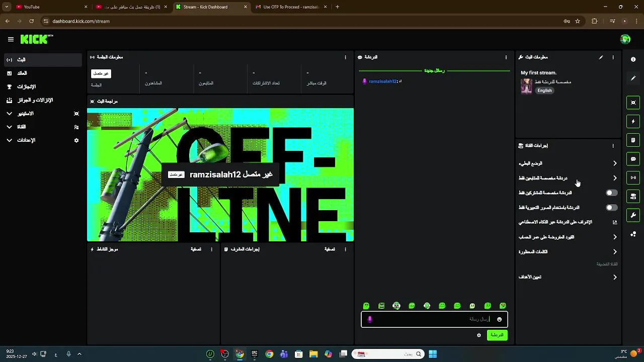Expand دردشة مخصصة للمتابعين فقط row
Viewport: 644px width, 362px height.
coord(568,178)
